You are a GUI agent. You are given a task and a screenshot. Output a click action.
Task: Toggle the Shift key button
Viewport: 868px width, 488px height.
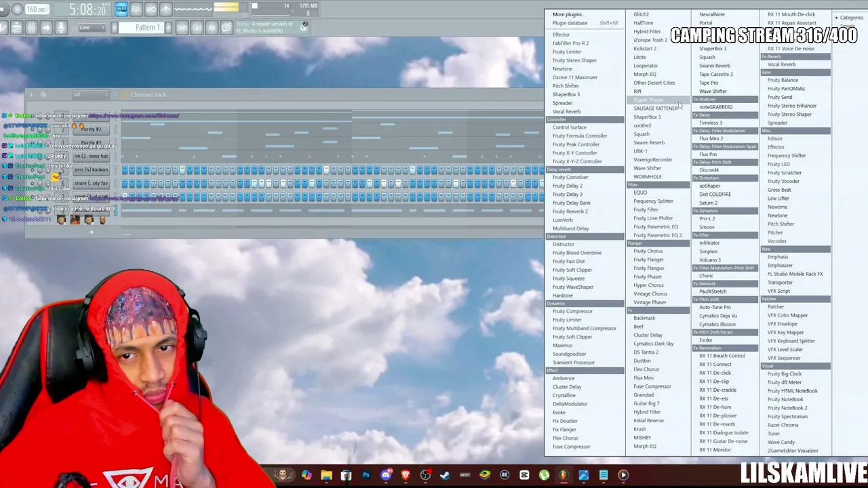182,28
